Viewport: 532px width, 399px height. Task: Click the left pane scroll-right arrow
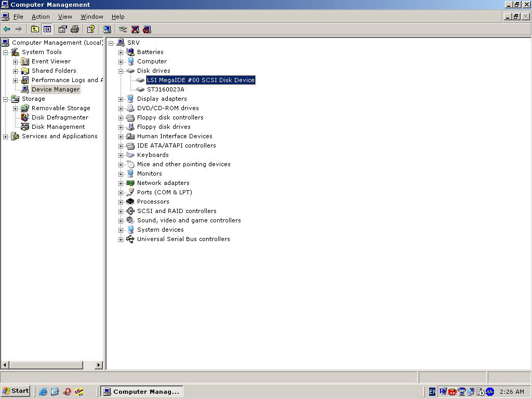99,365
